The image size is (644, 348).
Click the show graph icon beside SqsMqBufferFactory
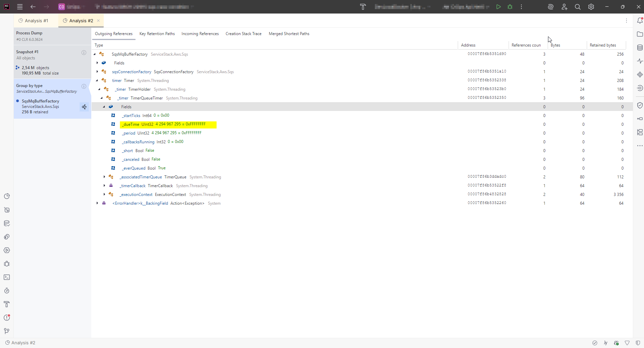coord(84,107)
